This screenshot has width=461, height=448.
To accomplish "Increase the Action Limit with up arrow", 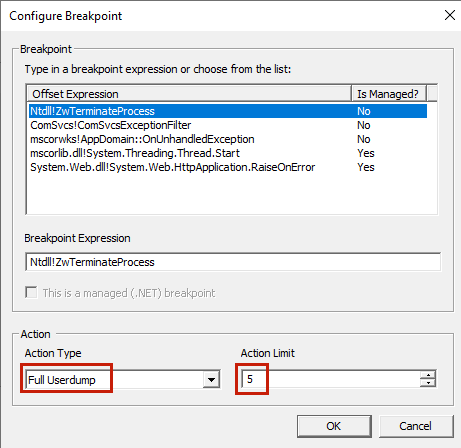I will (428, 375).
